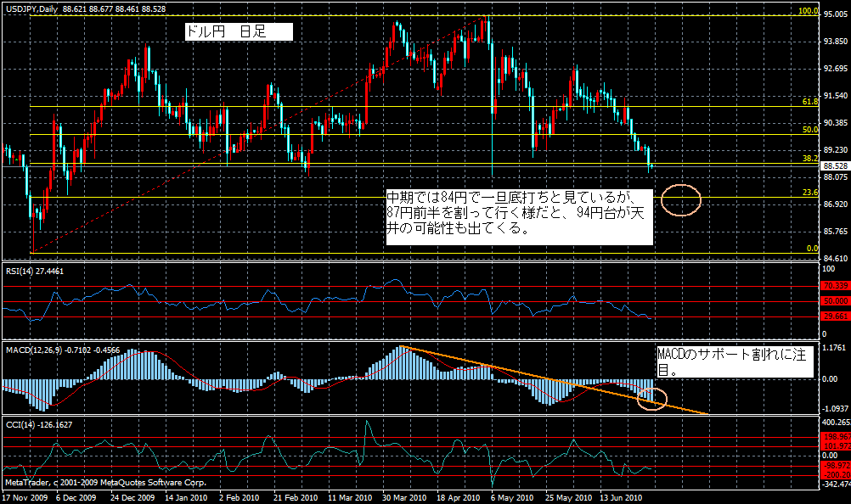Click the 2 Feb 2010 date label
The image size is (851, 504).
[240, 497]
